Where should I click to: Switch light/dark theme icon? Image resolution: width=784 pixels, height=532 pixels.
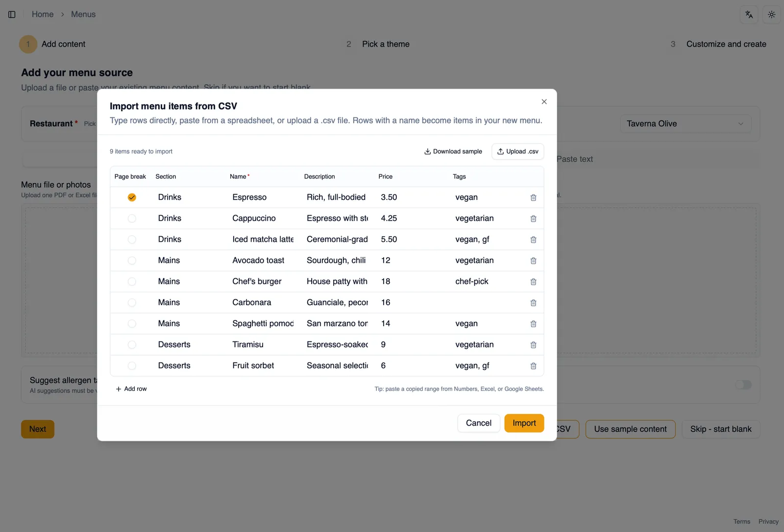pyautogui.click(x=771, y=15)
